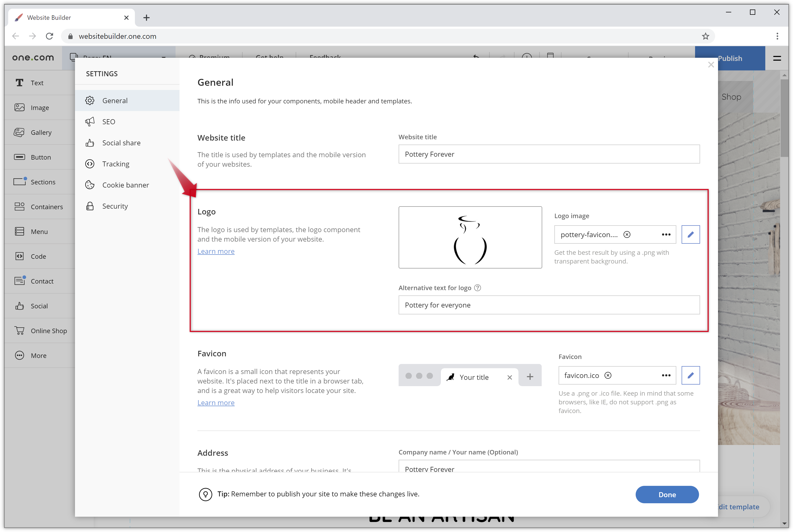Click the Done button
Image resolution: width=793 pixels, height=532 pixels.
click(x=667, y=494)
